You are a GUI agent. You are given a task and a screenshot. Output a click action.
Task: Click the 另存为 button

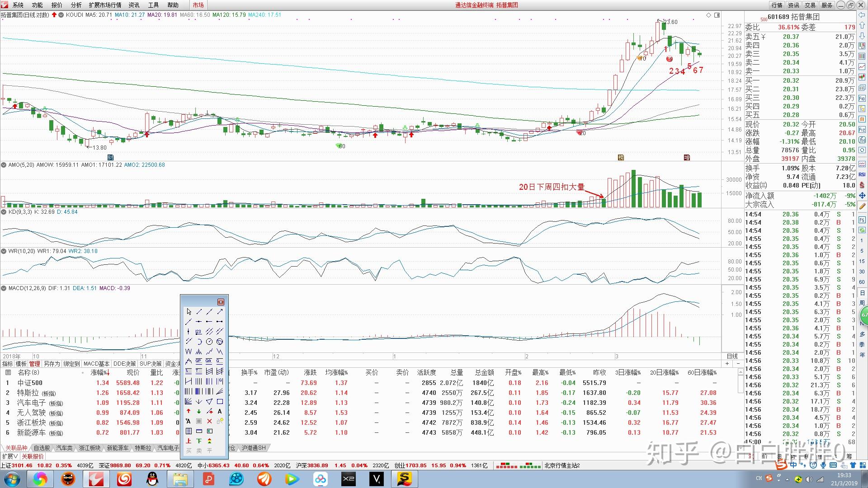tap(52, 364)
